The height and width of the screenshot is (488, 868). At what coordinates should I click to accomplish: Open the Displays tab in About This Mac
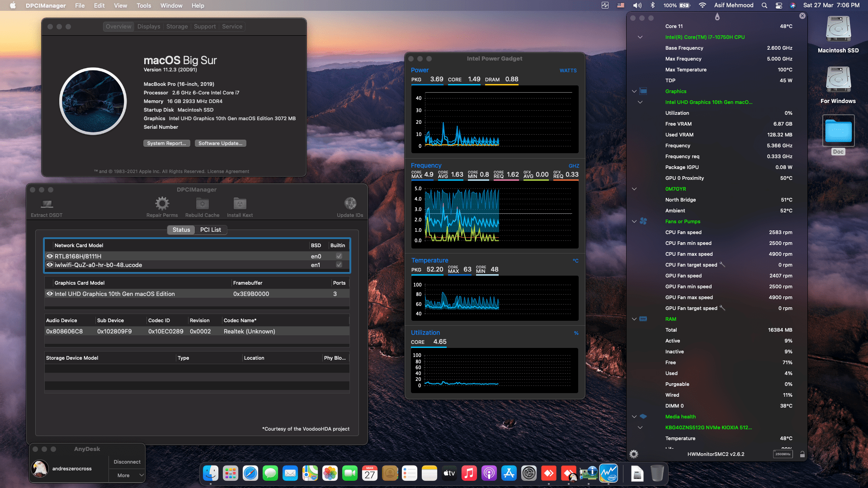point(149,27)
